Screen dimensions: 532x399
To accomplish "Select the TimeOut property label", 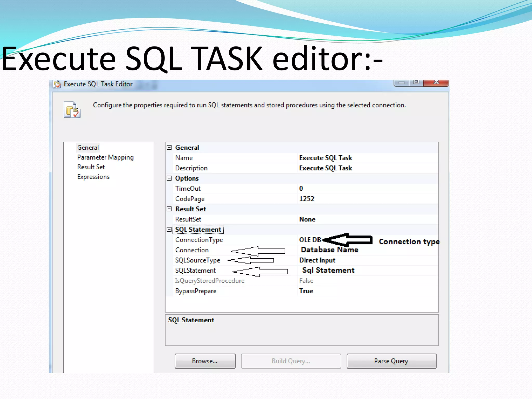I will coord(188,189).
